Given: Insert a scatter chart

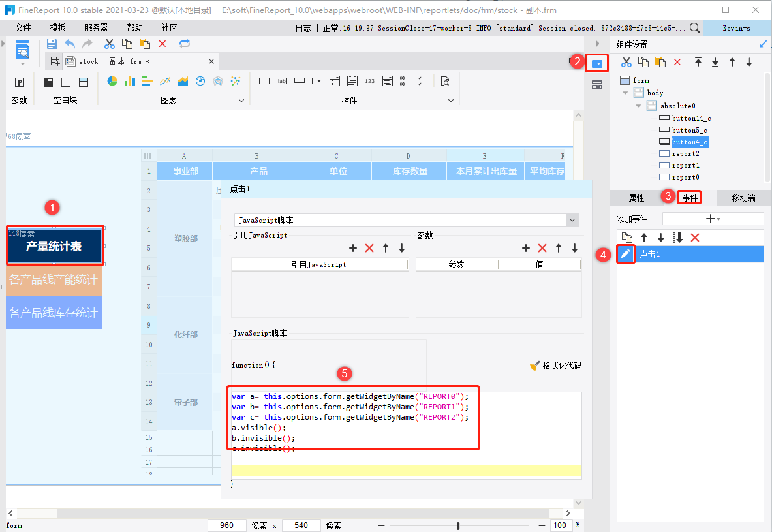Looking at the screenshot, I should [x=236, y=81].
